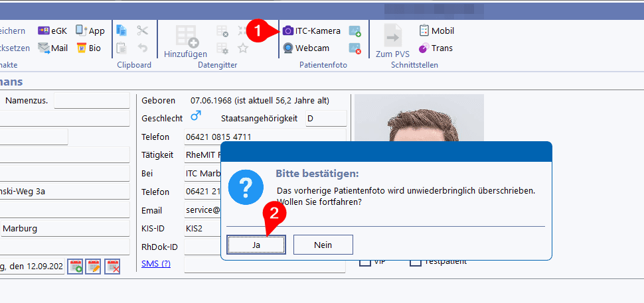
Task: Read the eGK insurance card
Action: tap(52, 30)
